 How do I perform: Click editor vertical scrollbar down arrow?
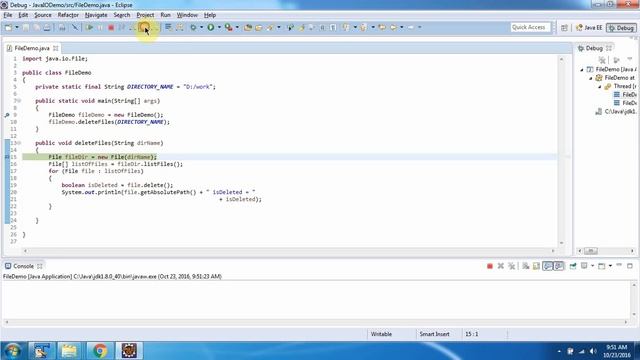[x=561, y=243]
